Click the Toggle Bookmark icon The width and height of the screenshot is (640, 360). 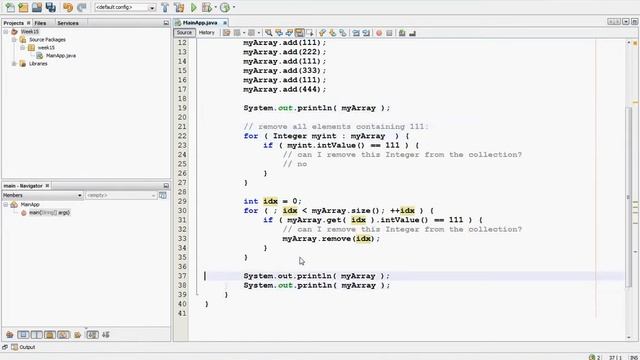(x=343, y=33)
